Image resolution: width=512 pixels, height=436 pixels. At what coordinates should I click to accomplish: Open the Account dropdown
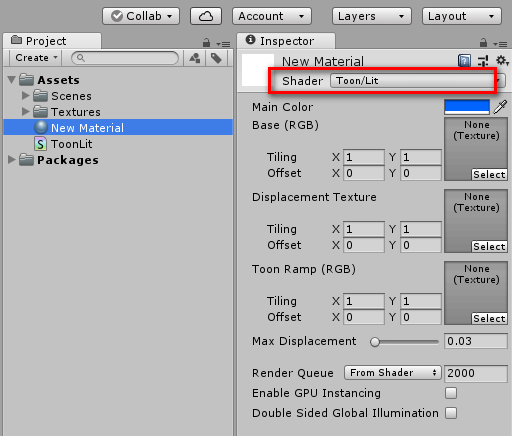[x=272, y=16]
